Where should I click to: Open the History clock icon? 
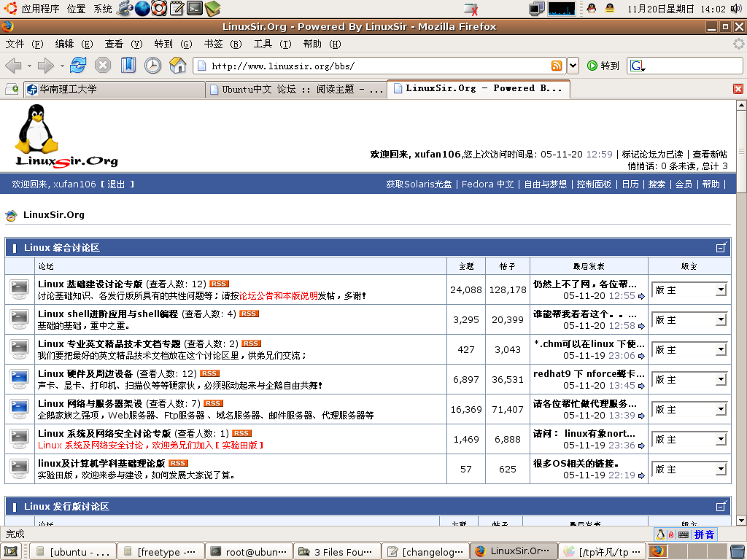tap(153, 65)
